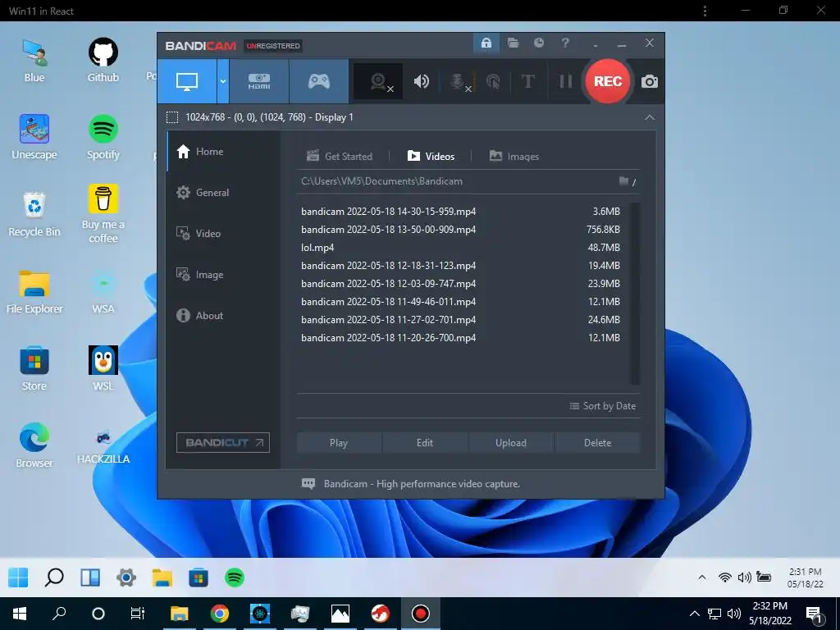840x630 pixels.
Task: Open the Browser Edge desktop icon
Action: tap(34, 445)
